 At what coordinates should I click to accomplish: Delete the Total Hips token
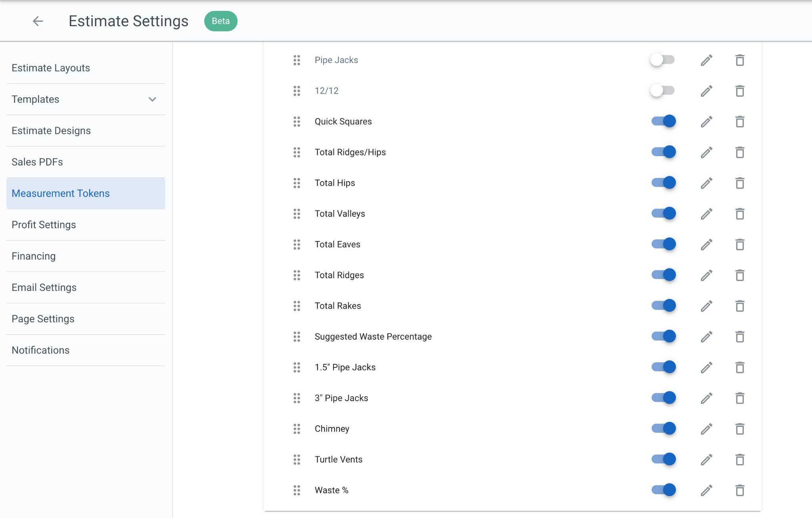point(739,183)
